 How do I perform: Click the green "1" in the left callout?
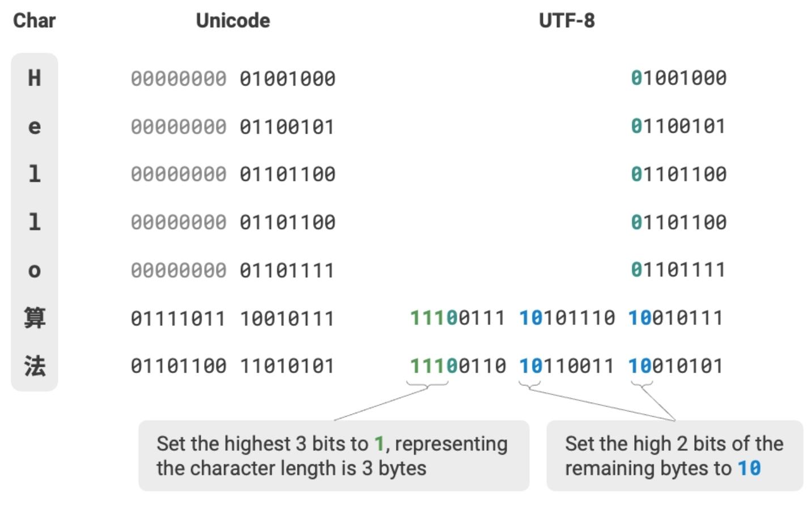[x=379, y=444]
